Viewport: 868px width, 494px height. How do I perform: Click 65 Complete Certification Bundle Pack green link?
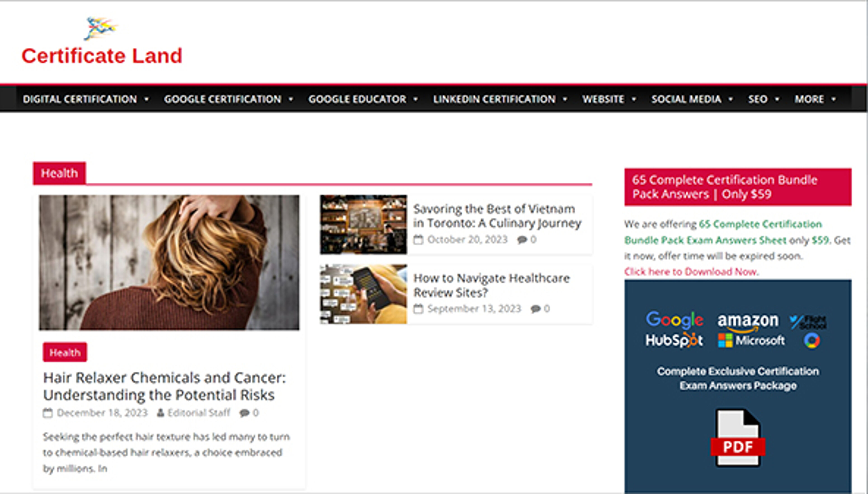coord(760,224)
